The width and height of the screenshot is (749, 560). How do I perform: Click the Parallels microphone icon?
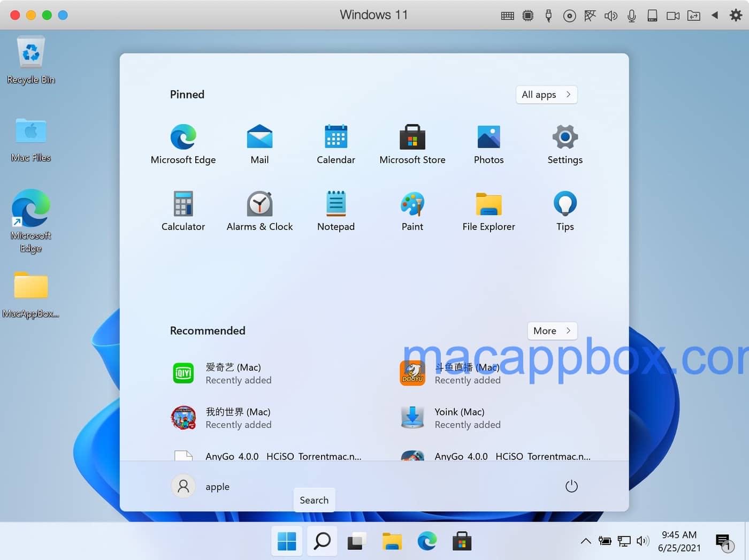click(x=632, y=16)
